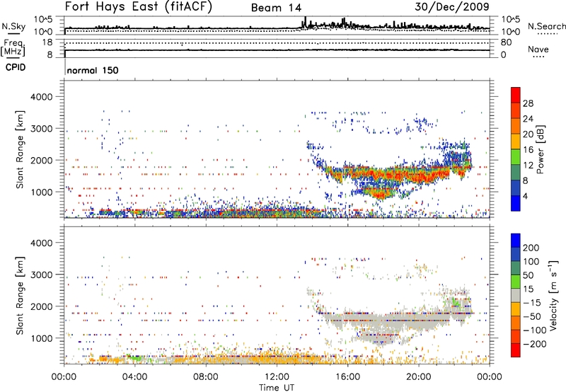Click the 'Fort Hays East (fitACF)' title
This screenshot has height=392, width=566.
coord(138,7)
